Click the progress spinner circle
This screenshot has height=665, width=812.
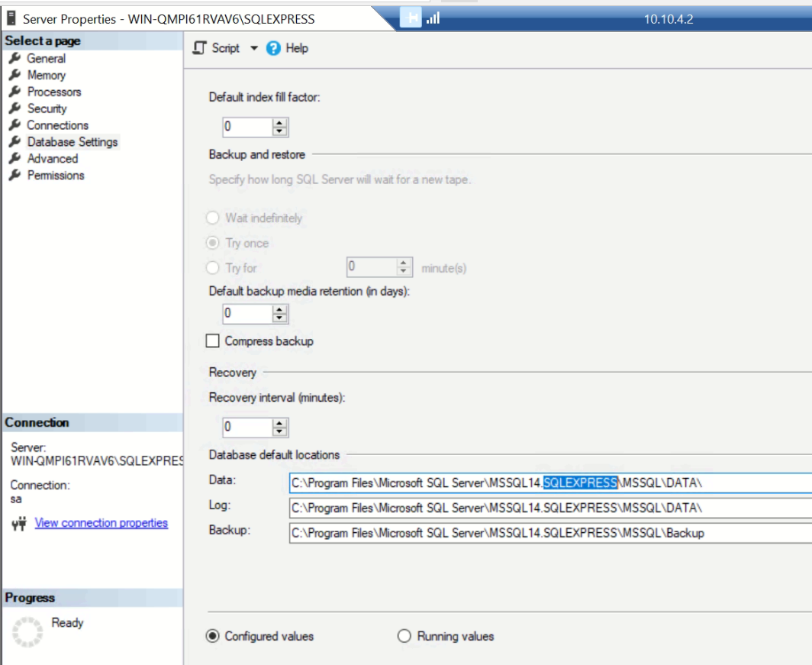click(27, 632)
